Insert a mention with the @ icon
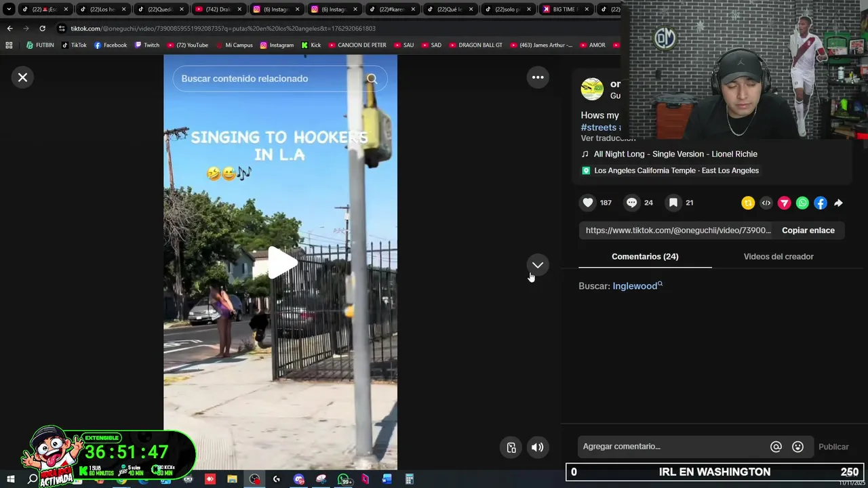 tap(776, 447)
